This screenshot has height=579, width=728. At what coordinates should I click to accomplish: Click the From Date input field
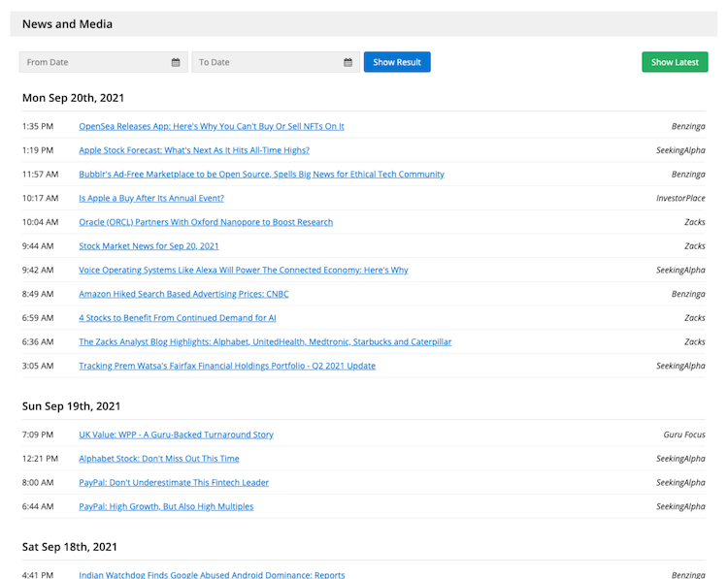pos(93,62)
